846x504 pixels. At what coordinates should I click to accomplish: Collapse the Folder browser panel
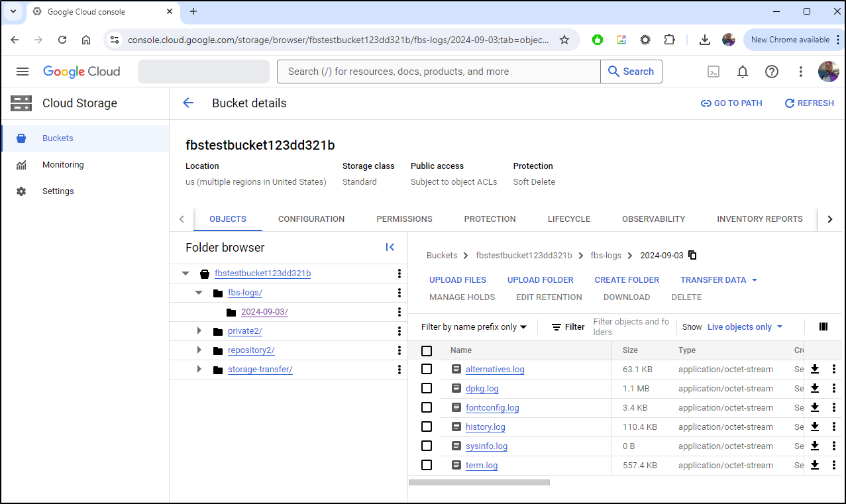pos(390,247)
